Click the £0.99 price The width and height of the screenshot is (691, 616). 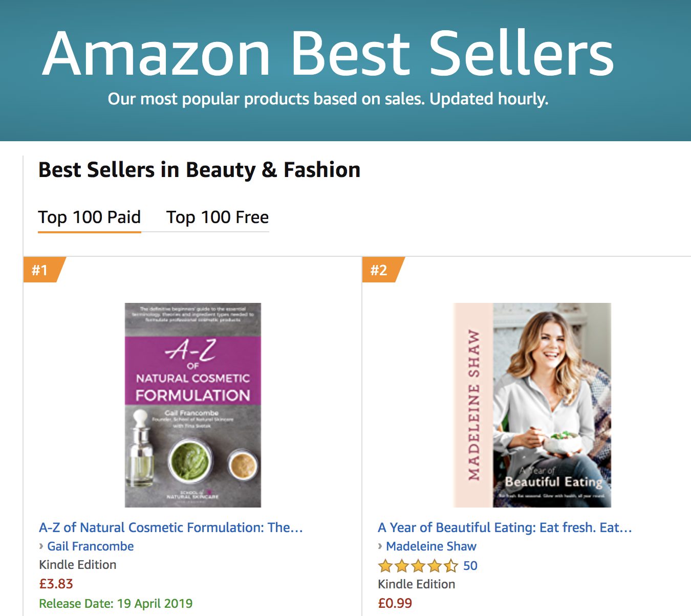point(395,603)
